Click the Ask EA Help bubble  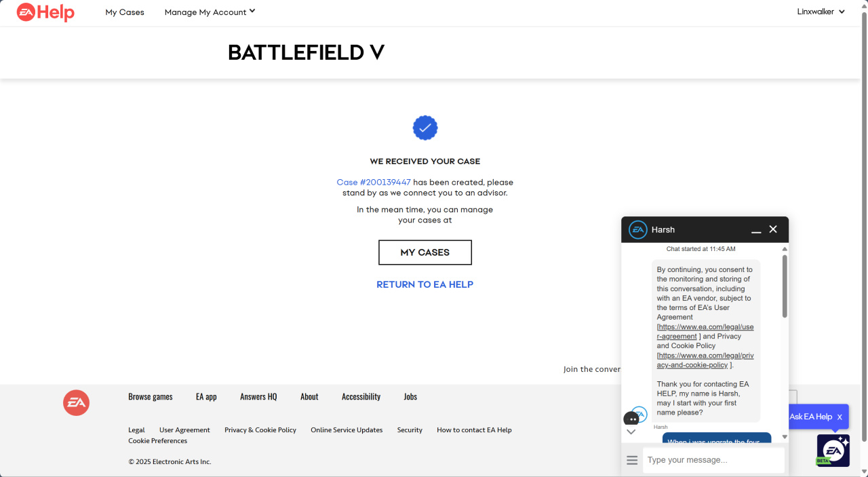point(810,417)
